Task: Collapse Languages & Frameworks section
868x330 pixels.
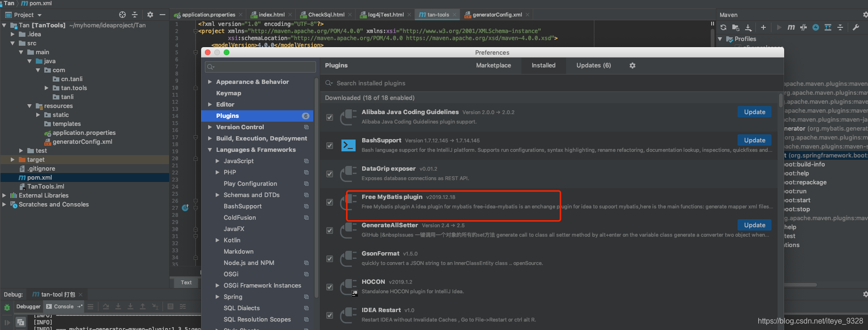Action: coord(210,150)
